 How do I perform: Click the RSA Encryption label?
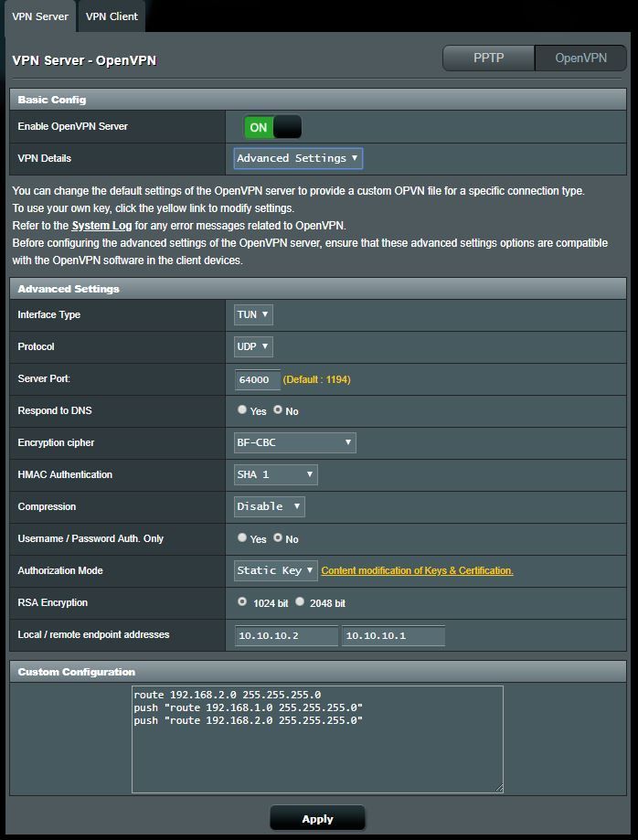[x=52, y=602]
